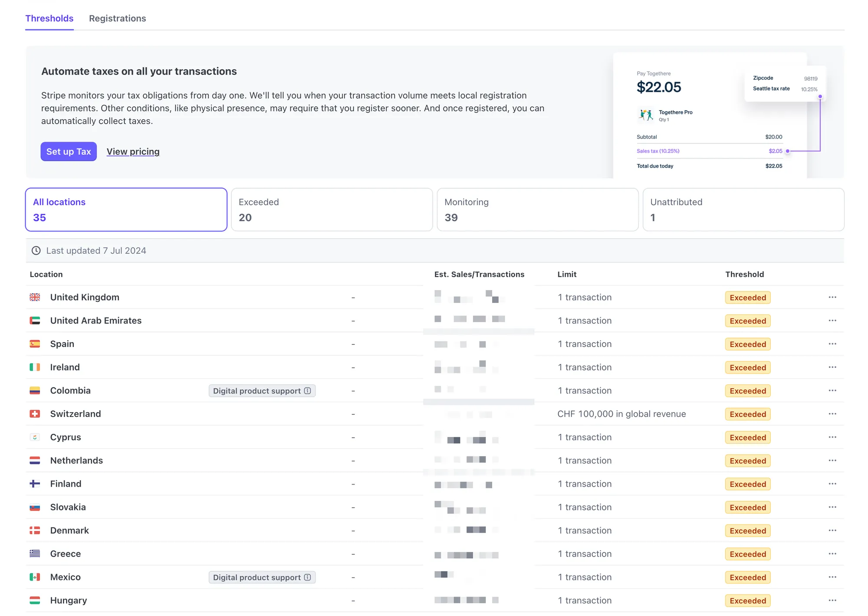Select the Unattributed filter card
Image resolution: width=868 pixels, height=616 pixels.
(x=743, y=210)
